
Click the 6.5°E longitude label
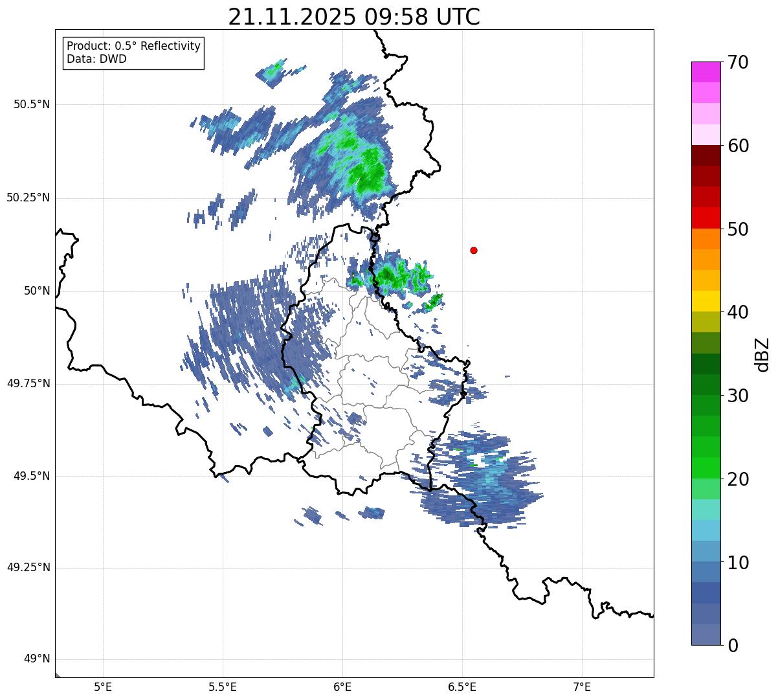click(462, 687)
